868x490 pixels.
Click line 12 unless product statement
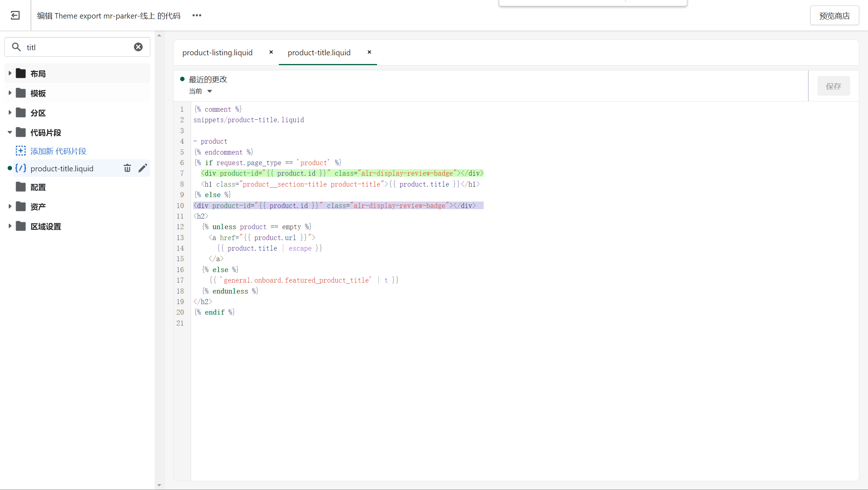(x=256, y=227)
